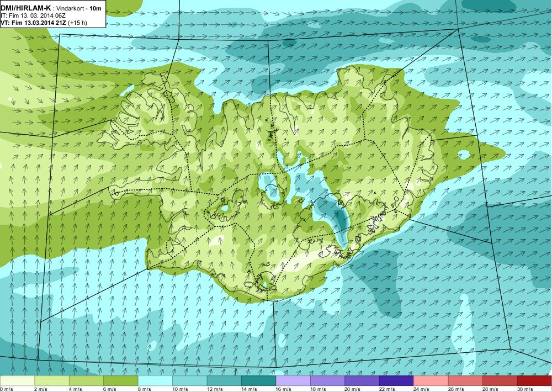Click the 16–18 m/s lavender swatch
552x392 pixels.
point(293,381)
